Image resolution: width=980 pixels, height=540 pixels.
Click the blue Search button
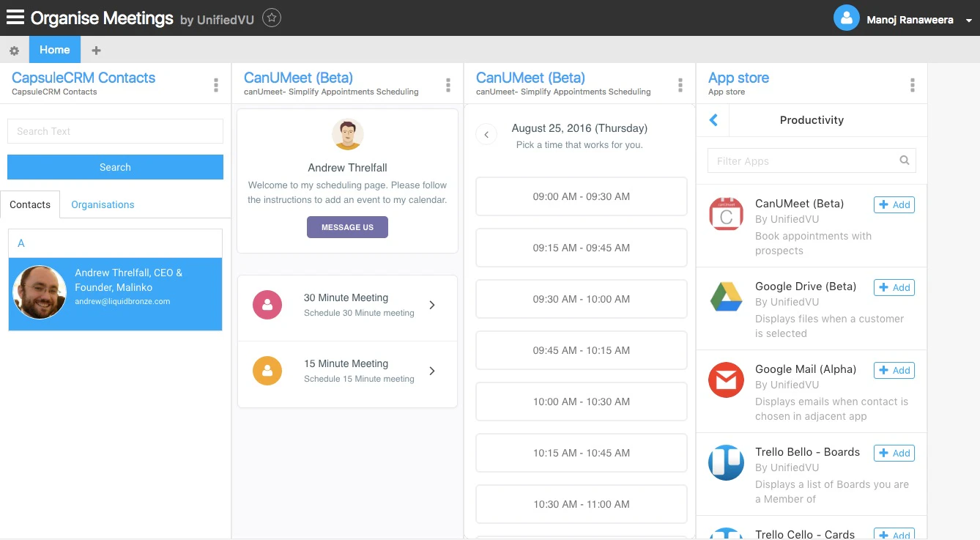coord(115,167)
